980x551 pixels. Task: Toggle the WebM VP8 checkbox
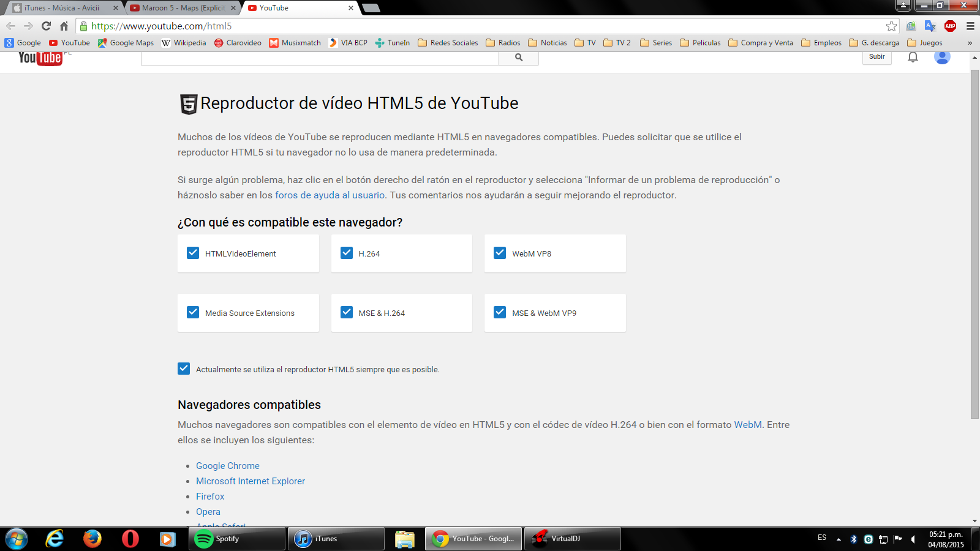[x=500, y=253]
